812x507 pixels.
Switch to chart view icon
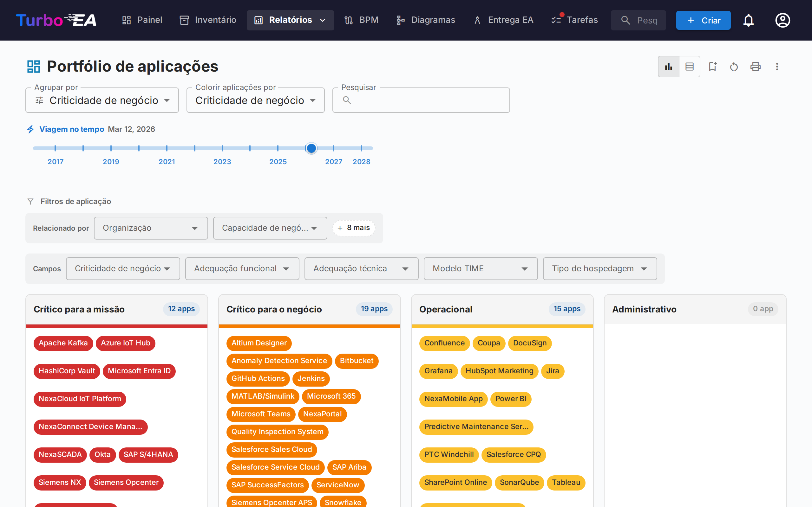pyautogui.click(x=668, y=67)
